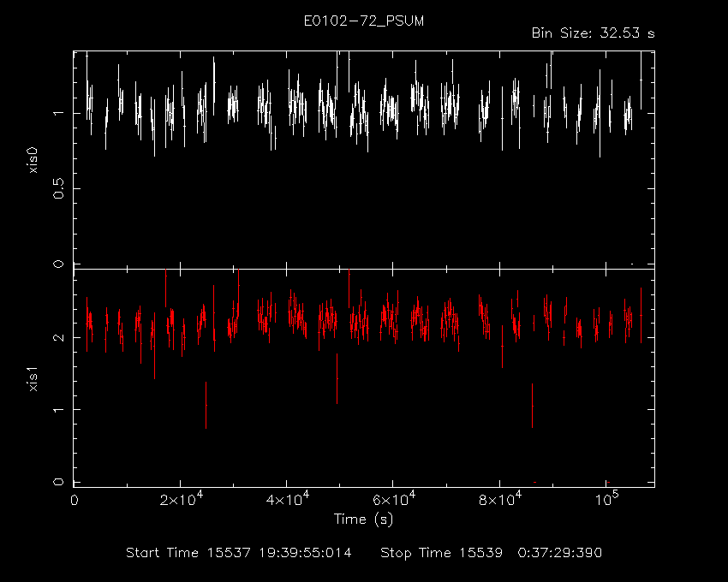728x582 pixels.
Task: Click the 0.5 tick label on xis0 axis
Action: 58,189
